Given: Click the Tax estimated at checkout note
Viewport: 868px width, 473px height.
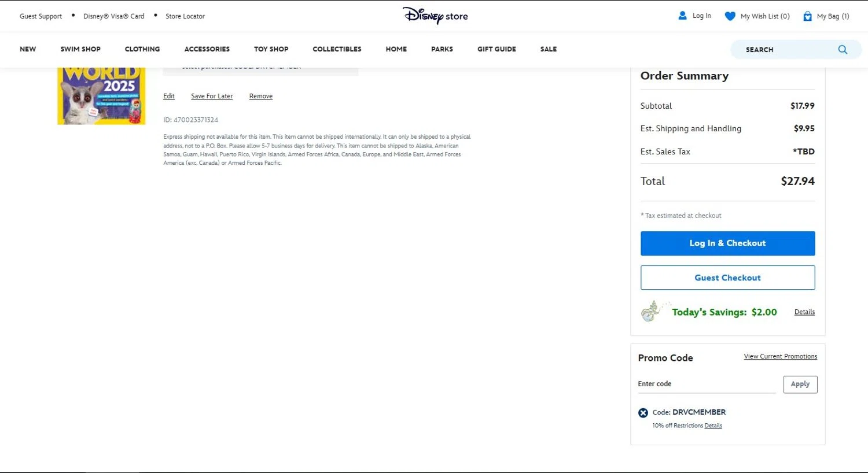Looking at the screenshot, I should 681,216.
